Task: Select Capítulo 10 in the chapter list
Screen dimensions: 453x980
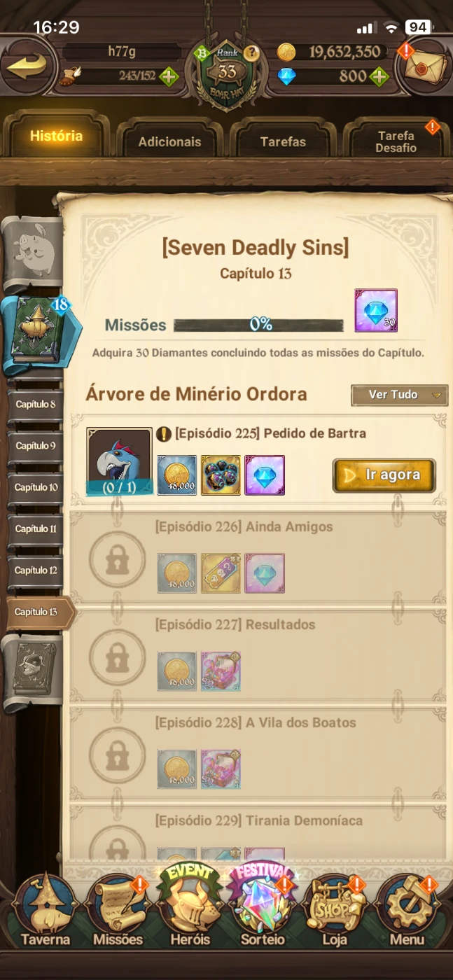Action: point(36,487)
